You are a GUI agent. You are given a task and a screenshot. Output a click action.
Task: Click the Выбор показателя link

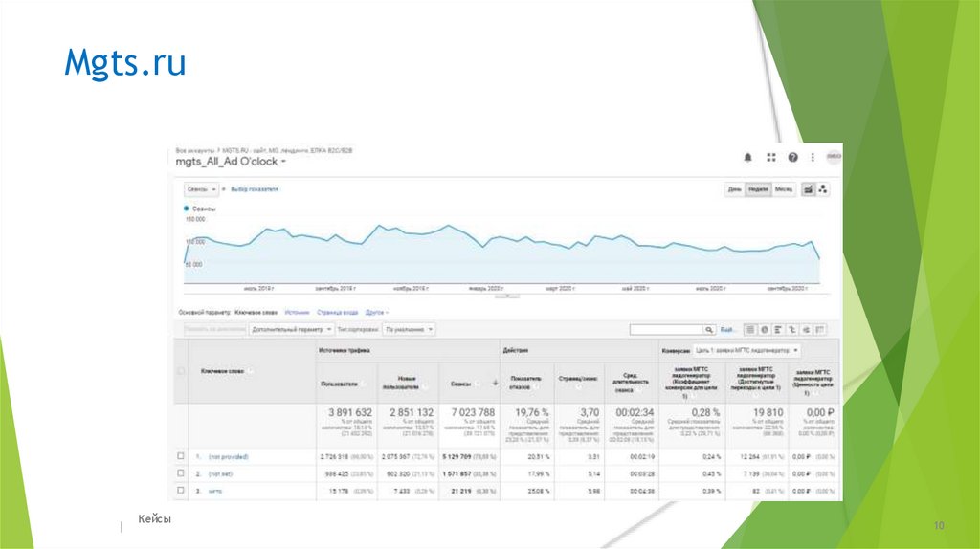click(x=255, y=189)
